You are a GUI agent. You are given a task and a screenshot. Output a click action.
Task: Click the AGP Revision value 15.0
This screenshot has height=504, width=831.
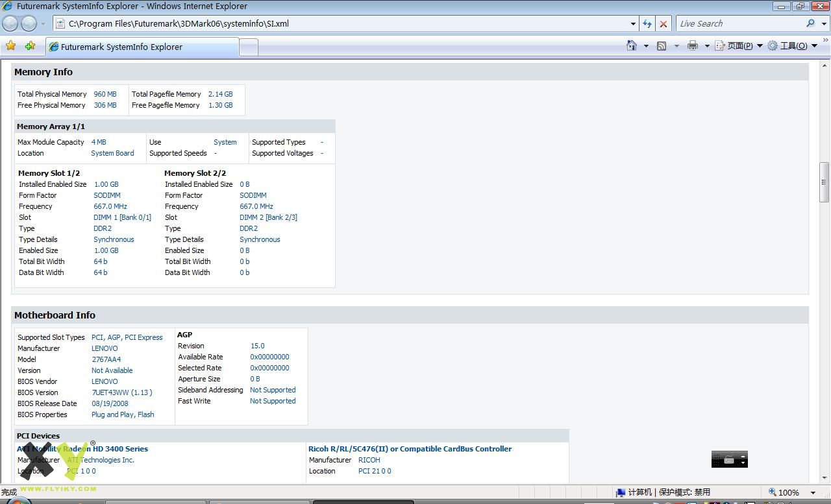258,346
